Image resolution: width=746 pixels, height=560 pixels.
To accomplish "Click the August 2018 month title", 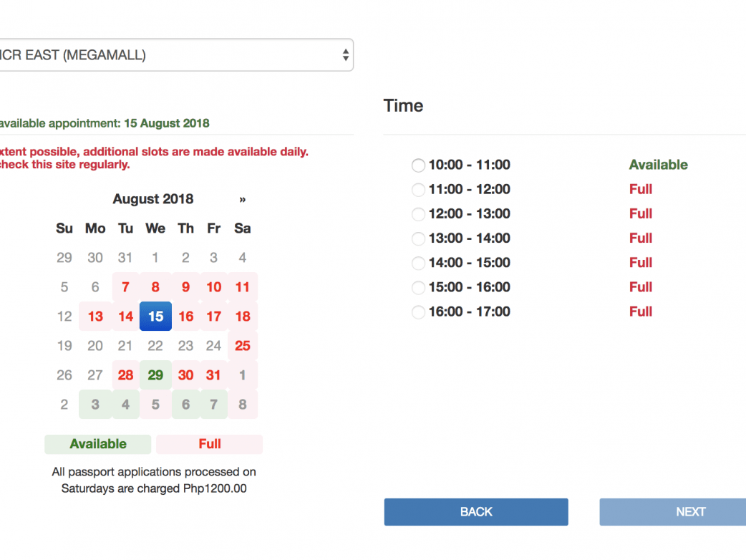I will coord(153,200).
